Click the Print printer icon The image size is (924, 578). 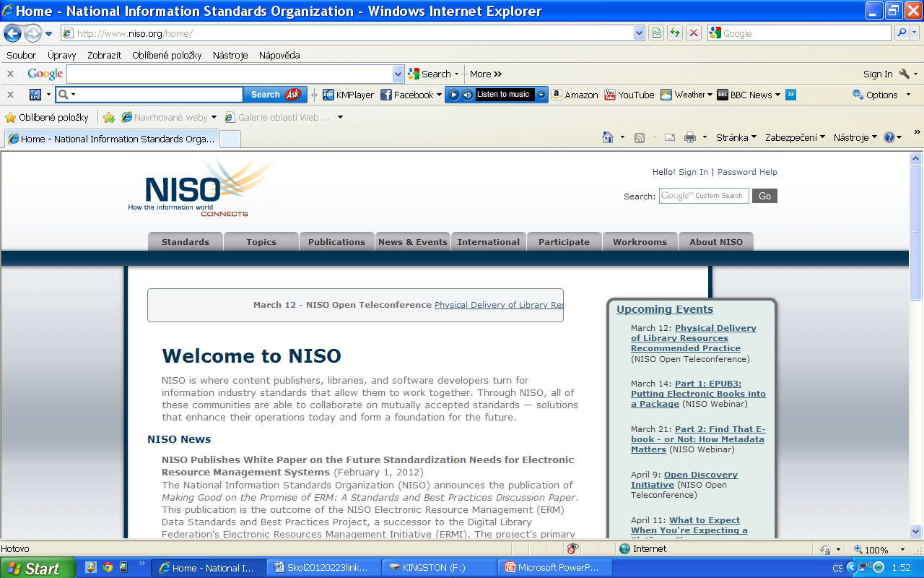(x=690, y=137)
